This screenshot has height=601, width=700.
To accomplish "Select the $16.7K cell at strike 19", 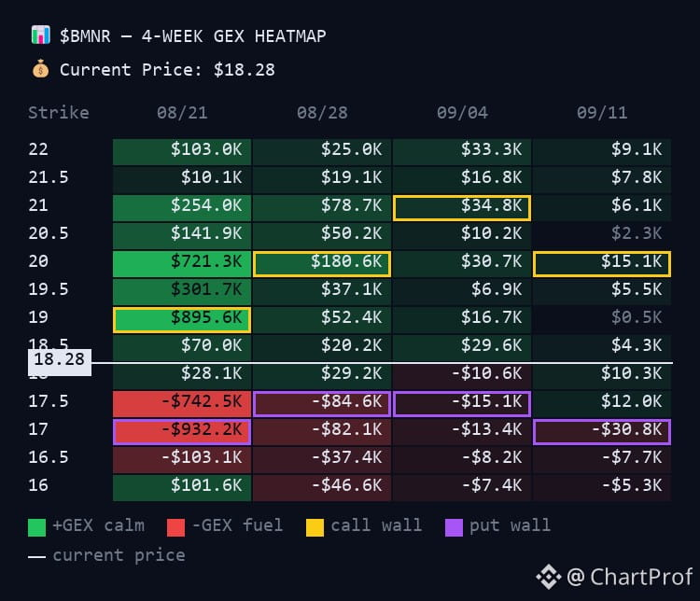I will pyautogui.click(x=462, y=320).
